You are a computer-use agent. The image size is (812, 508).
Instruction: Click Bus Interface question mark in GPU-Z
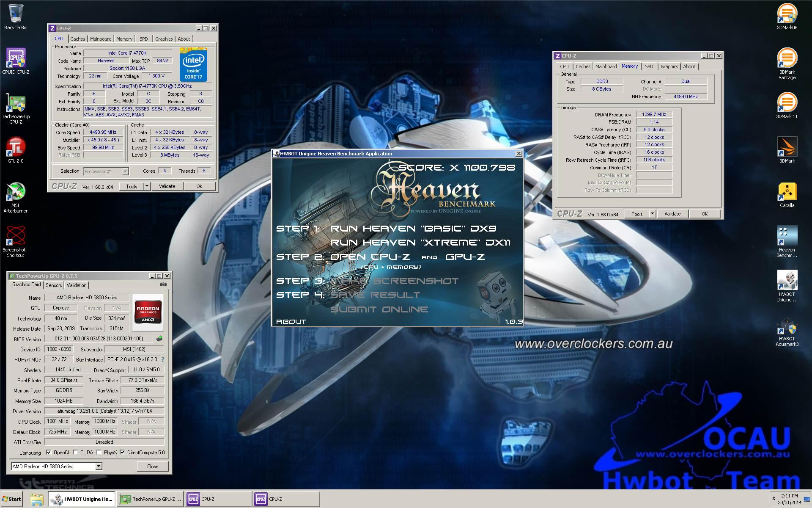pyautogui.click(x=163, y=359)
